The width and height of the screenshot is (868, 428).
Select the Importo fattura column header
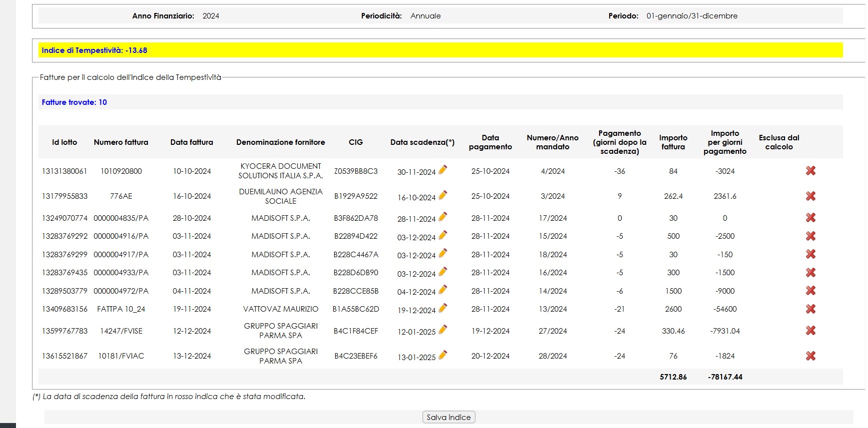coord(673,142)
